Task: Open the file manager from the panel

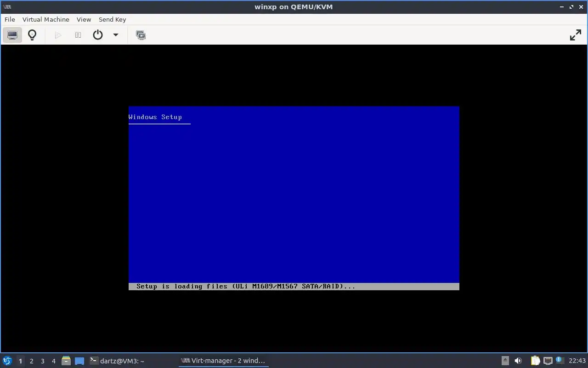Action: 66,361
